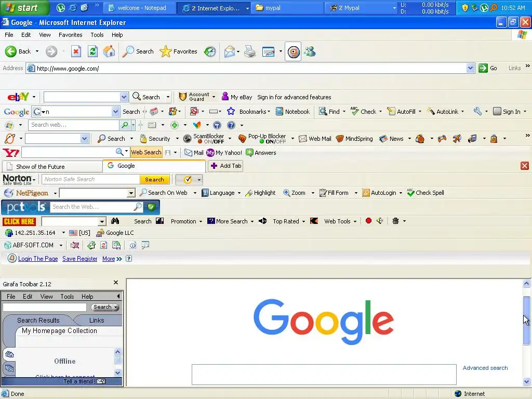Click Norton Safe Search button
Screen dimensions: 532x399
coord(154,179)
